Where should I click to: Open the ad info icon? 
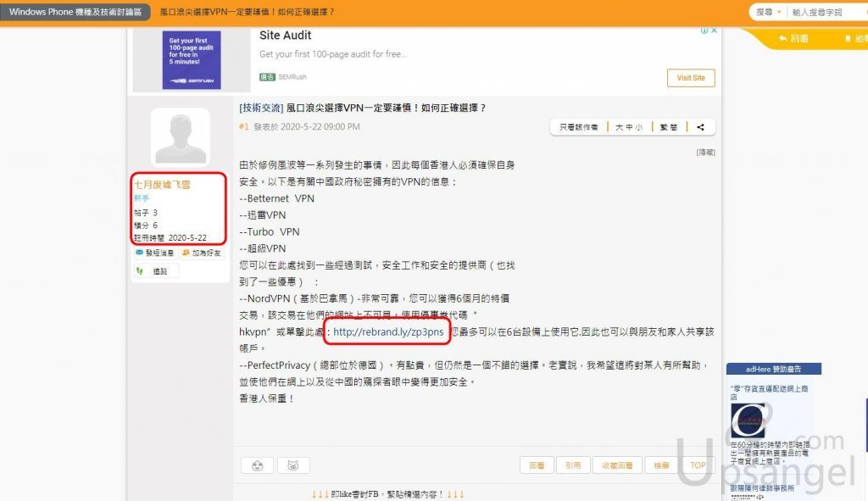pos(704,31)
